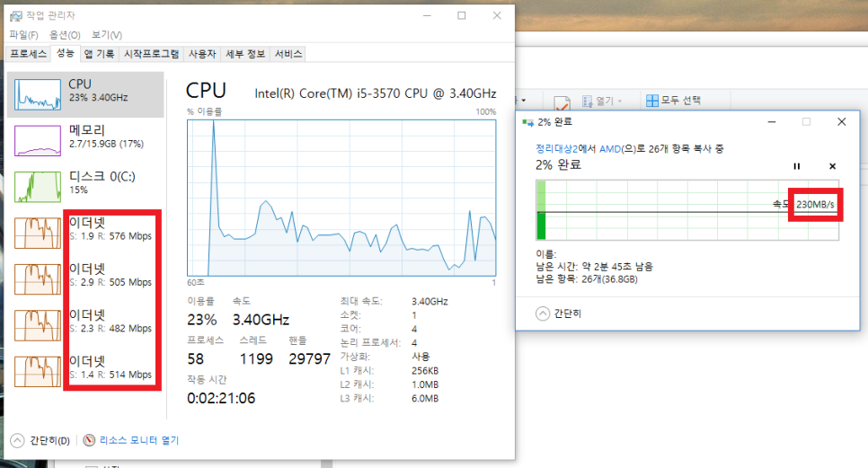Minimize the copy progress dialog
This screenshot has height=468, width=868.
[x=772, y=121]
